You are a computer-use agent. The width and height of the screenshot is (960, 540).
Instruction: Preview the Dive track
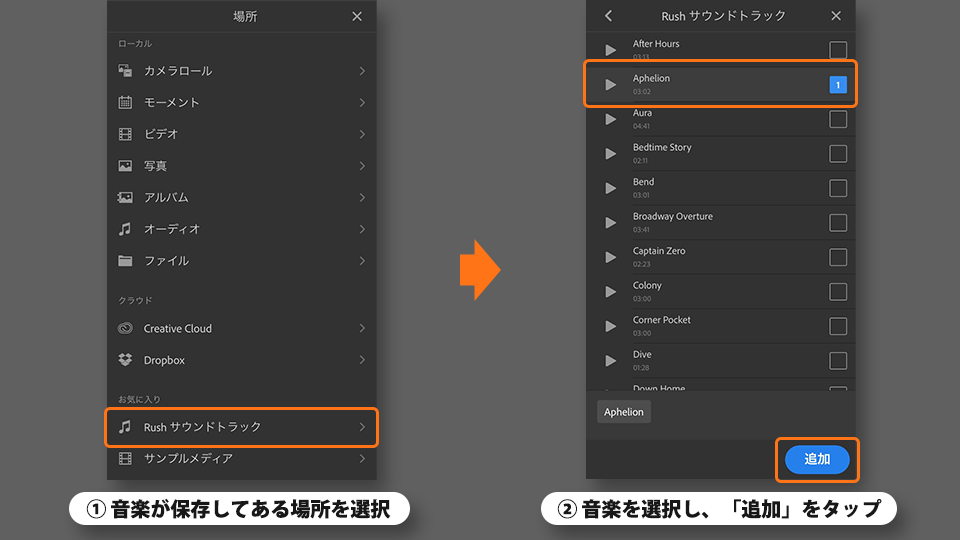610,361
